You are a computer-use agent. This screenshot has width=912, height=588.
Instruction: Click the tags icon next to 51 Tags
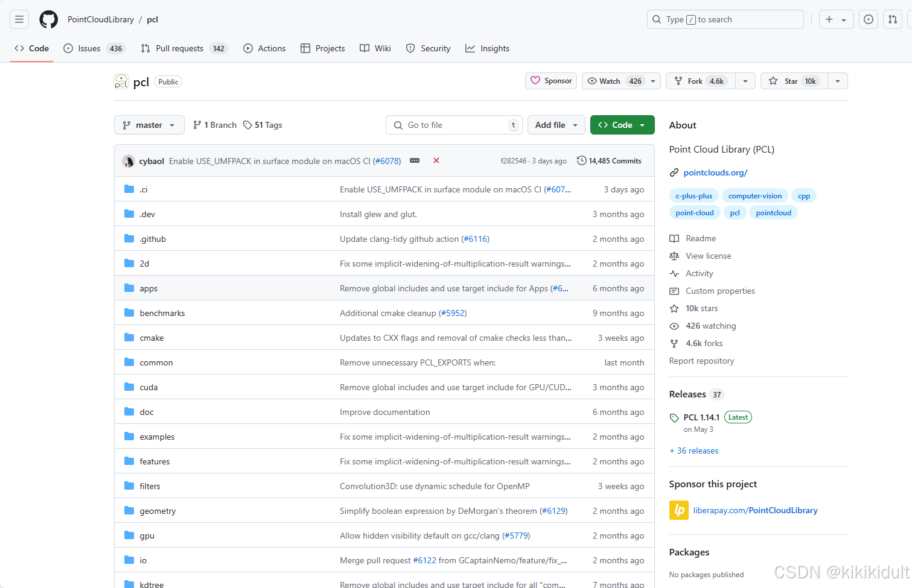point(247,125)
